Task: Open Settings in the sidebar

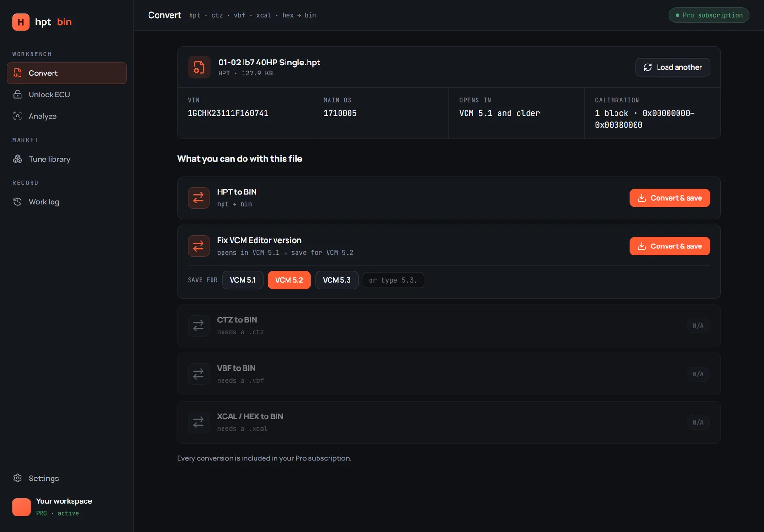Action: pos(66,478)
